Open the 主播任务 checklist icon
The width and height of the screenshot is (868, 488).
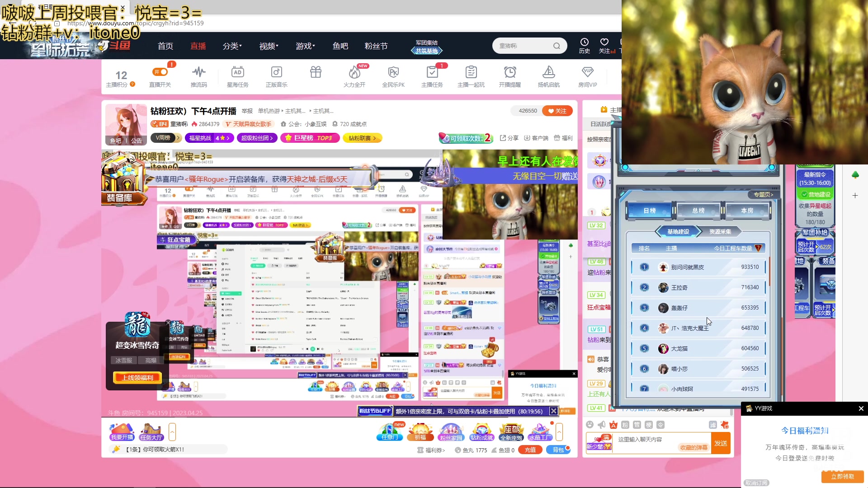pyautogui.click(x=432, y=72)
